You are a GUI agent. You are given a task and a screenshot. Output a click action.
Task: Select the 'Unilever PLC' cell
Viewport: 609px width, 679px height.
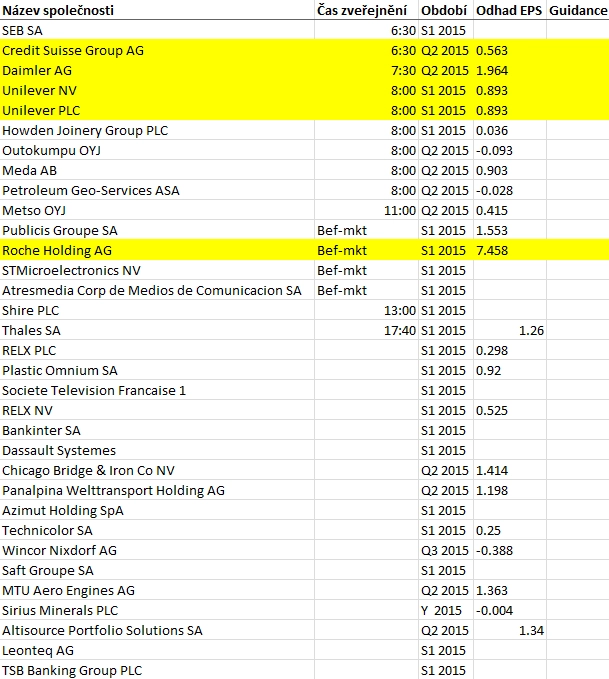tap(157, 110)
